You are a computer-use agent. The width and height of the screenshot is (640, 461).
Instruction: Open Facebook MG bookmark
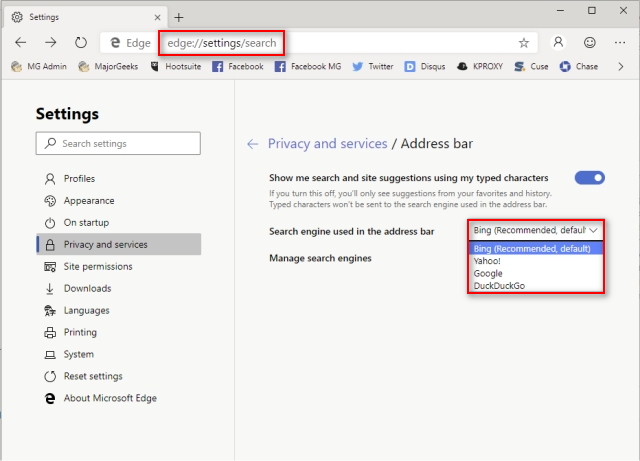(308, 67)
